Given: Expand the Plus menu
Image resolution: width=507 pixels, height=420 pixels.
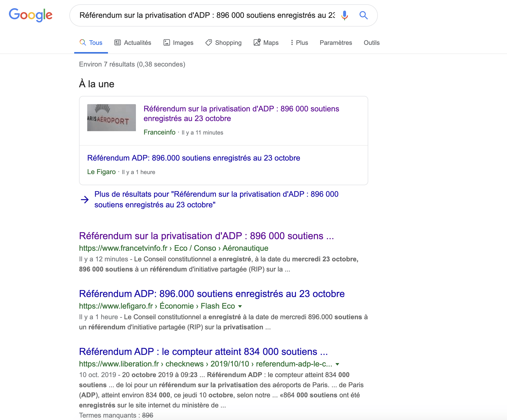Looking at the screenshot, I should [x=299, y=43].
